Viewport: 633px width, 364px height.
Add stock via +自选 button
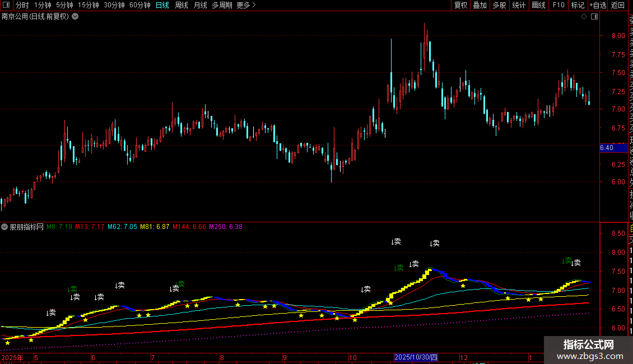tap(598, 6)
